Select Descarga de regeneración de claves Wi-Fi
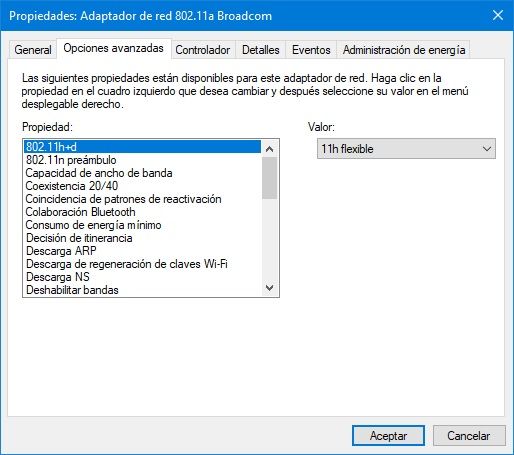The width and height of the screenshot is (514, 455). click(142, 264)
